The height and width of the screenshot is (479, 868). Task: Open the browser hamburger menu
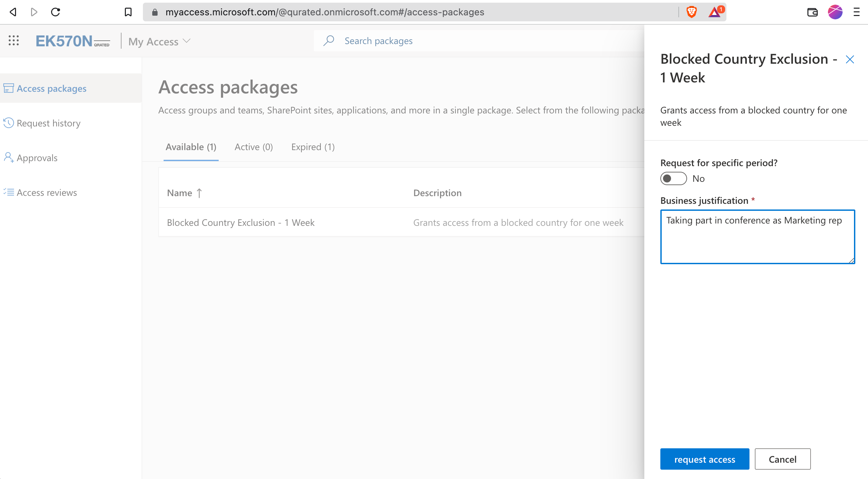[856, 12]
